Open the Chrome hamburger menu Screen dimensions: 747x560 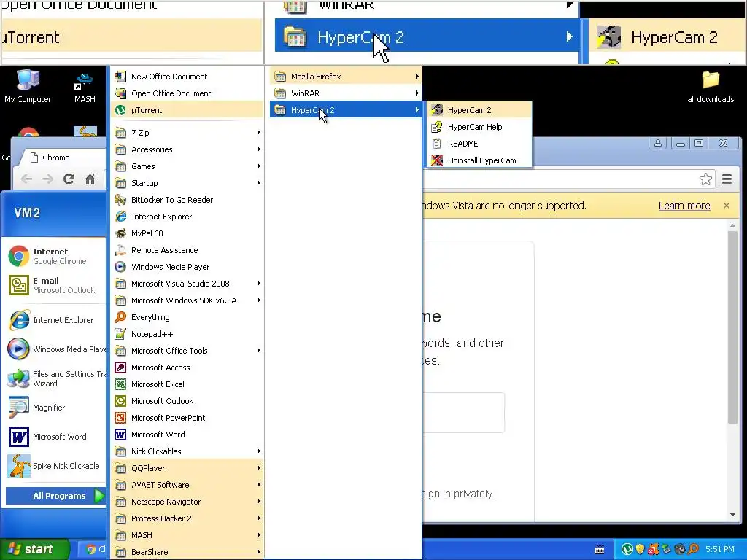pyautogui.click(x=727, y=179)
